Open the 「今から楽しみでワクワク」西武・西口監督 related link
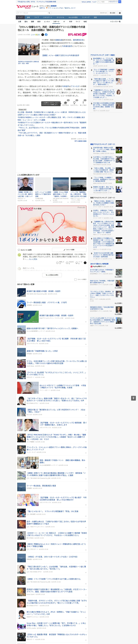 click(x=52, y=134)
